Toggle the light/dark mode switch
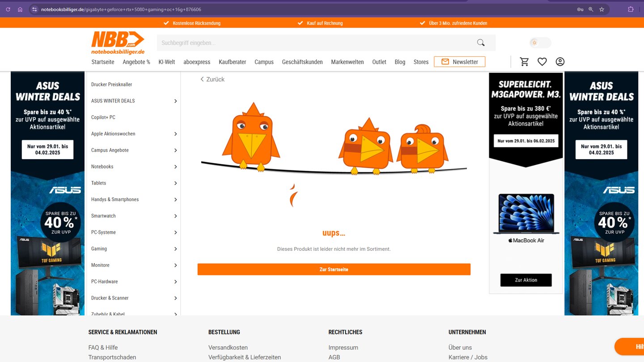The height and width of the screenshot is (362, 644). point(540,43)
